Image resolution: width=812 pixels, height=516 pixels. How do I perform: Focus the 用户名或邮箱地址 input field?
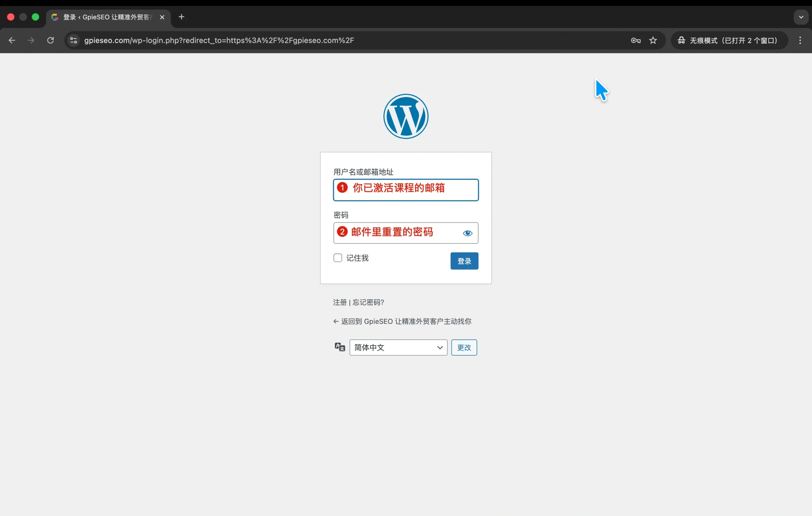pos(406,190)
